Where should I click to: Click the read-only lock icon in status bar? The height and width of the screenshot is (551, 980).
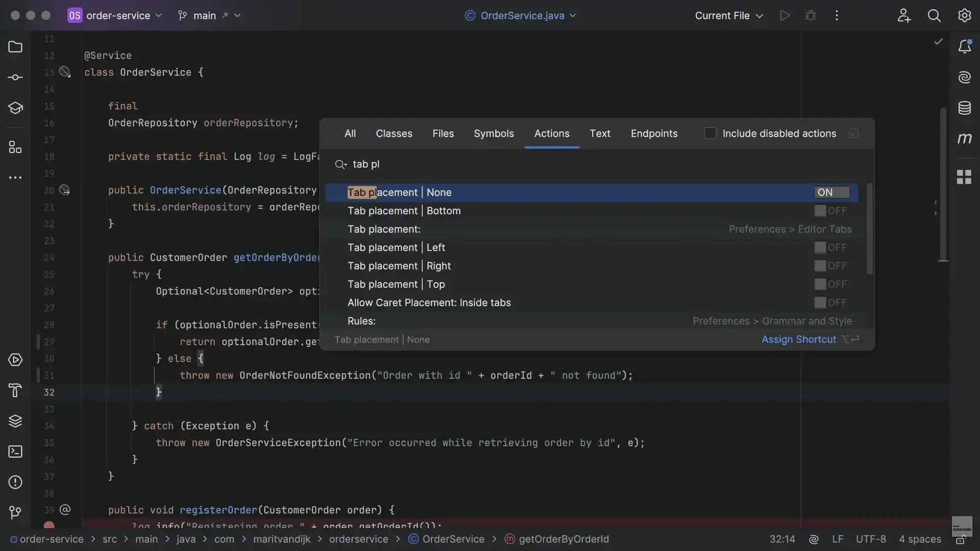point(960,540)
